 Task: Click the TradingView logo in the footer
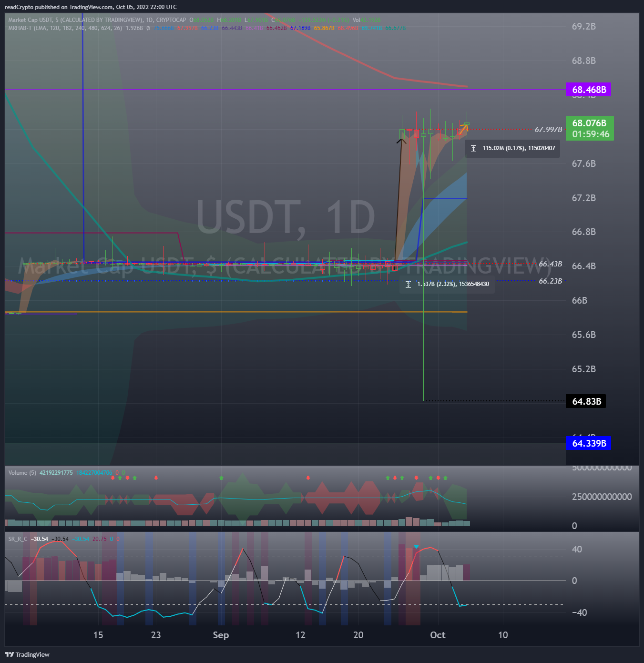(27, 654)
